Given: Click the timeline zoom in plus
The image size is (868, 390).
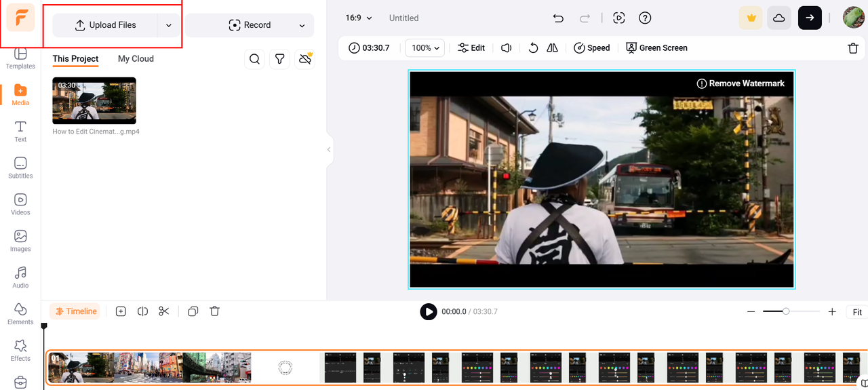Looking at the screenshot, I should coord(832,312).
